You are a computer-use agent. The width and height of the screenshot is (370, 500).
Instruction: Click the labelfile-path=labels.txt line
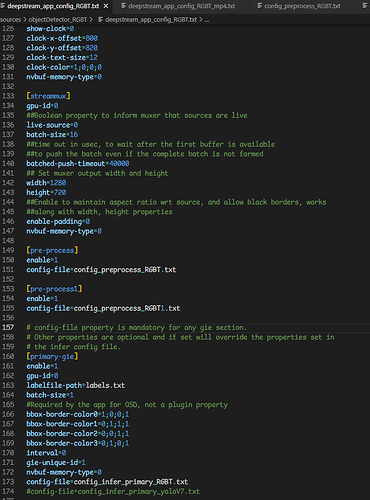click(76, 385)
